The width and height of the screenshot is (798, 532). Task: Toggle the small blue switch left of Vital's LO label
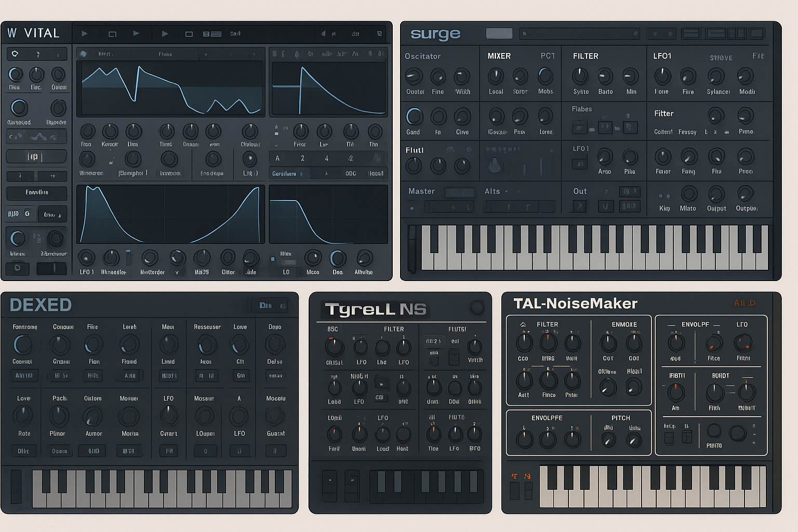[x=273, y=259]
